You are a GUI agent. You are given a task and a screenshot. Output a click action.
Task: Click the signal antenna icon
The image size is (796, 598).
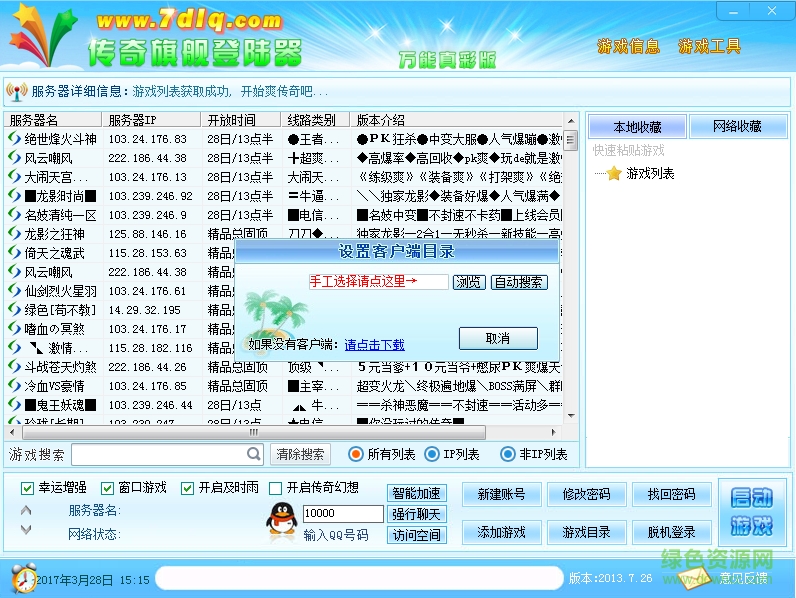[x=16, y=92]
